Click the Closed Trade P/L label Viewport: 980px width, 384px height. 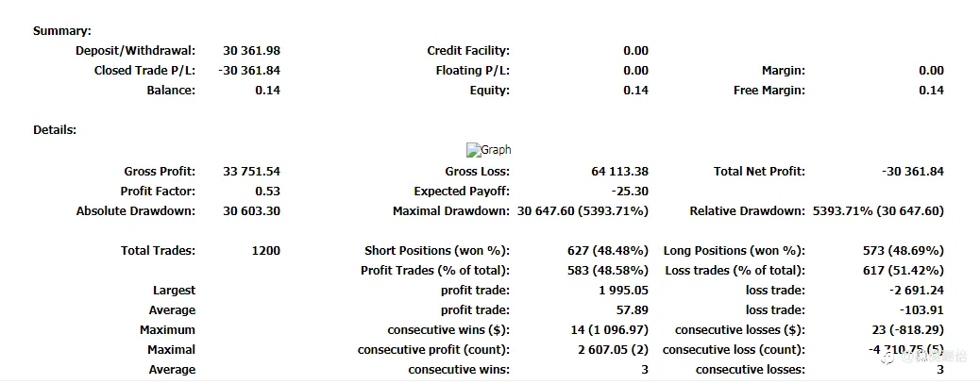tap(144, 71)
